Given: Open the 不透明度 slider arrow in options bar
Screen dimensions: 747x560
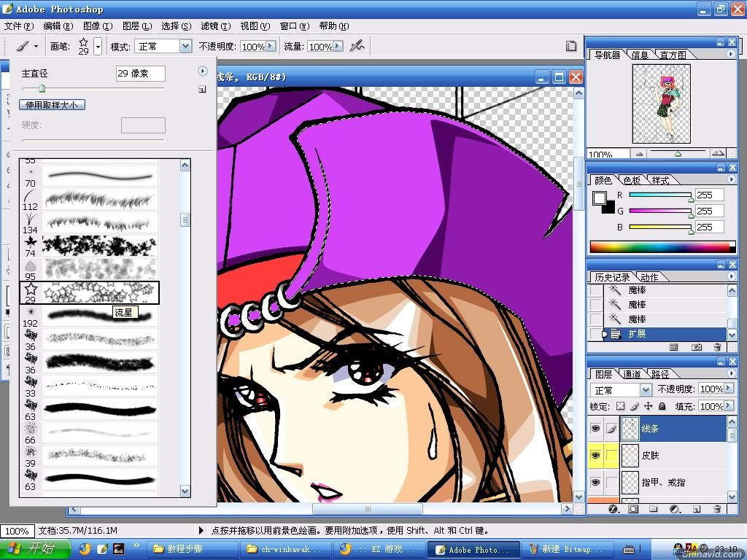Looking at the screenshot, I should 271,46.
